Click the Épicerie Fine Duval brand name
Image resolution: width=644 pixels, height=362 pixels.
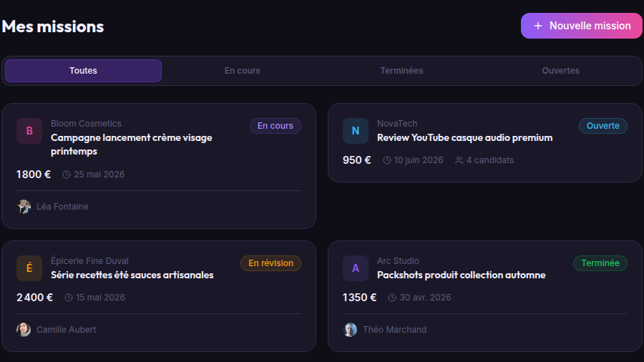point(89,260)
